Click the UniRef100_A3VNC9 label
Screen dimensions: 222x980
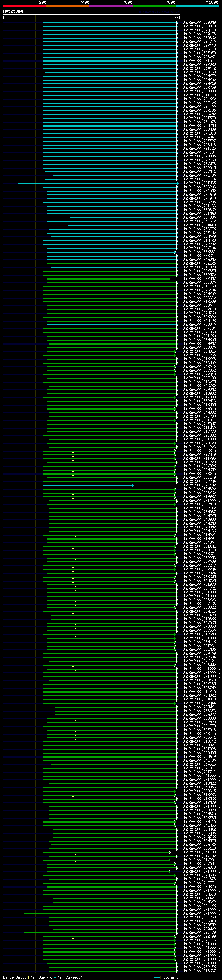pos(199,504)
